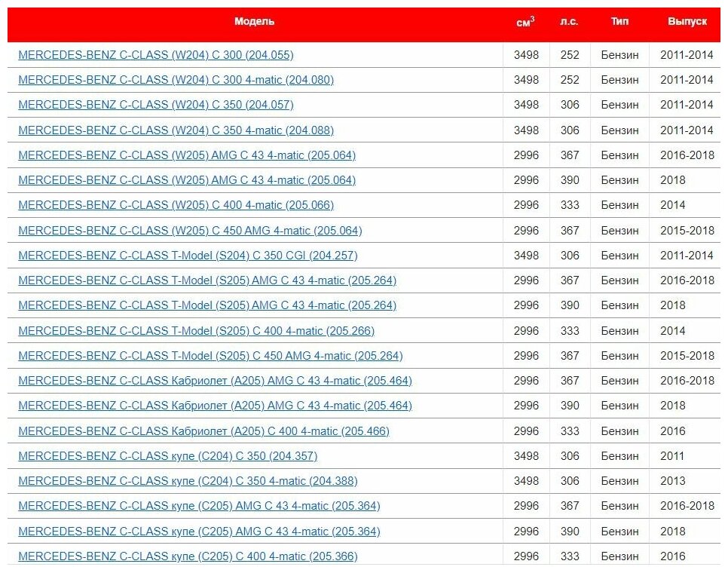Screen dimensions: 728x573
Task: Select 333 in the Кабриолет C 400 4-matic row
Action: tap(570, 431)
